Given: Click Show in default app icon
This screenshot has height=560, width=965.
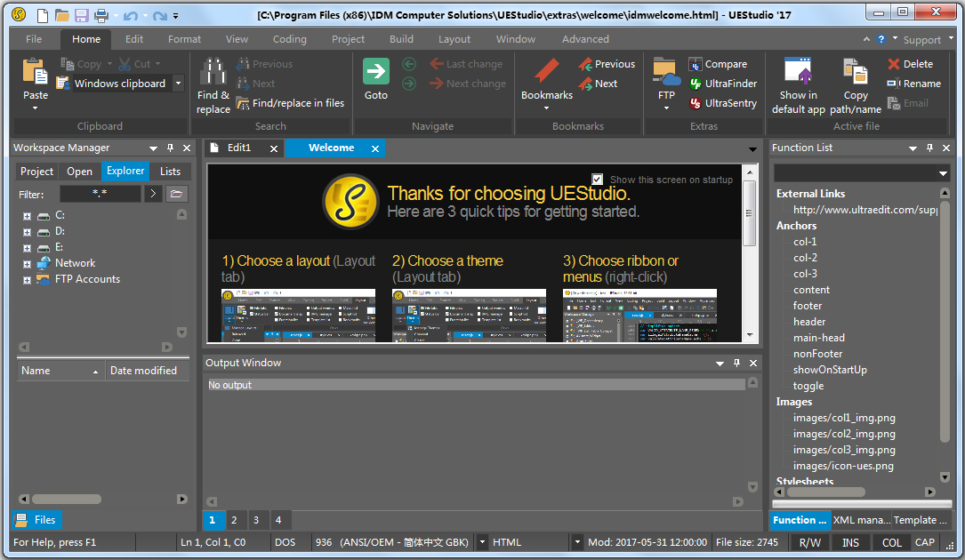Looking at the screenshot, I should [798, 70].
